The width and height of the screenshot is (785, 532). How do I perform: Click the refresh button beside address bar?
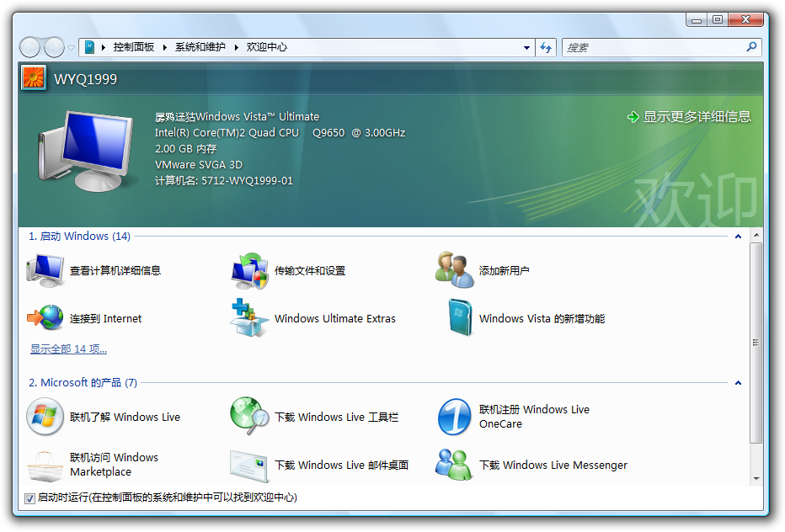coord(546,47)
